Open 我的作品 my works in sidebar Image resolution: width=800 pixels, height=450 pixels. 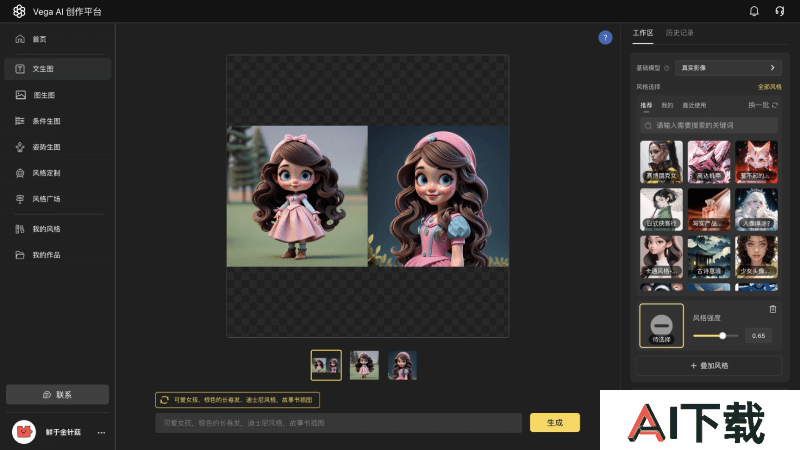pyautogui.click(x=57, y=255)
